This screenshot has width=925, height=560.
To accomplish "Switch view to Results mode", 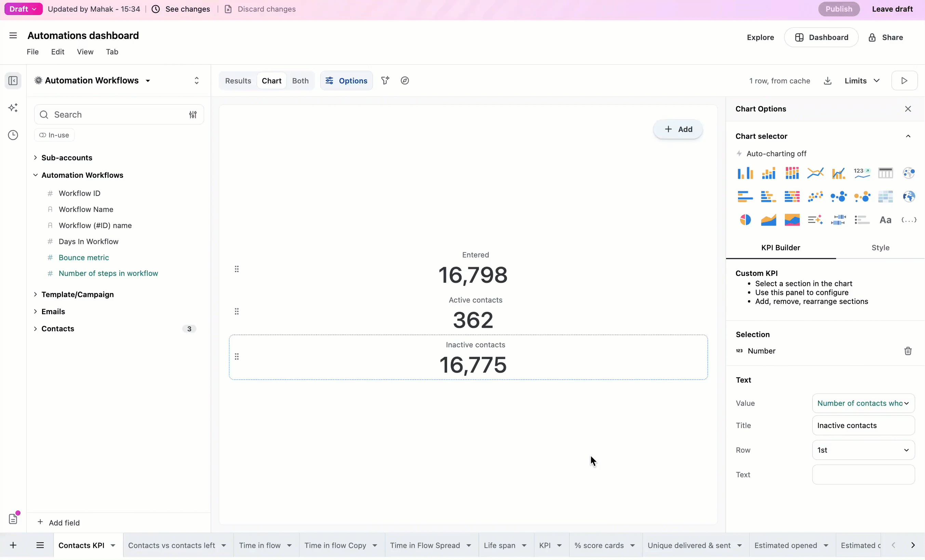I will (x=238, y=81).
